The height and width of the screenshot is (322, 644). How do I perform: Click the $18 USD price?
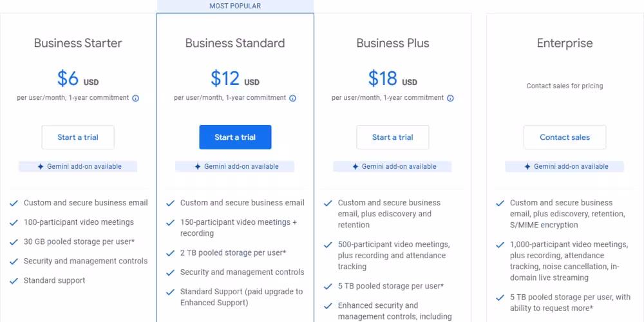coord(392,79)
